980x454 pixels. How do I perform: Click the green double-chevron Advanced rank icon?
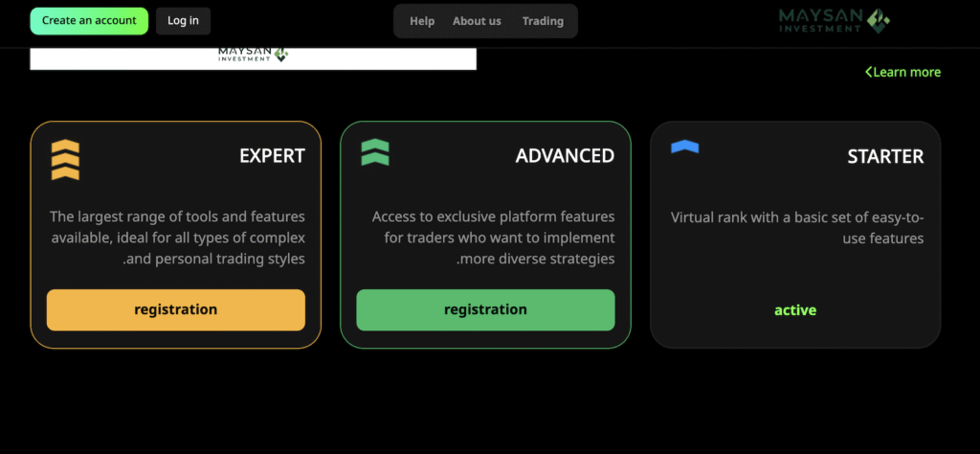(x=375, y=152)
